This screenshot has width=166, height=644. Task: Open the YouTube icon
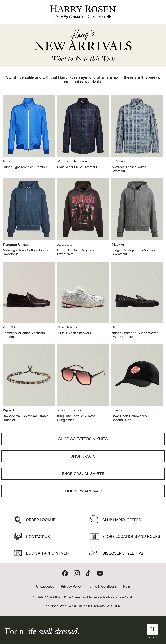pos(100,573)
